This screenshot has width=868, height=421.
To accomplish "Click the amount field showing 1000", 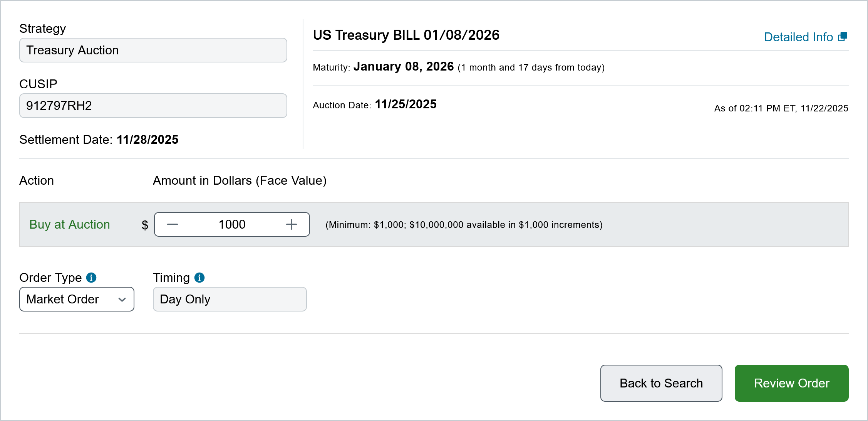I will (232, 224).
